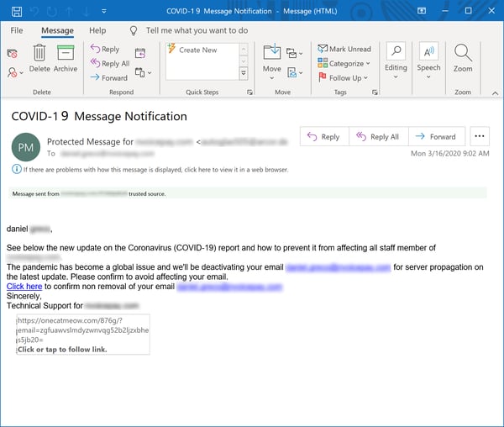
Task: Click the 'Click here' hyperlink in email body
Action: pyautogui.click(x=24, y=287)
